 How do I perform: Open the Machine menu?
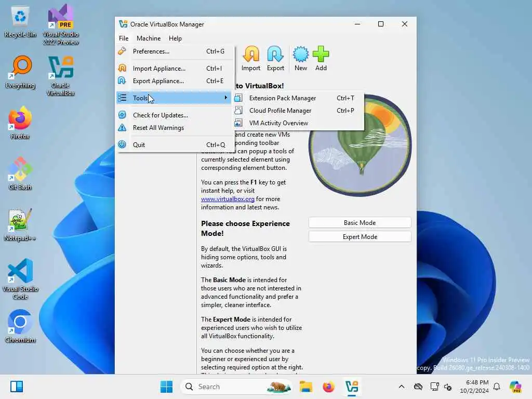point(149,38)
